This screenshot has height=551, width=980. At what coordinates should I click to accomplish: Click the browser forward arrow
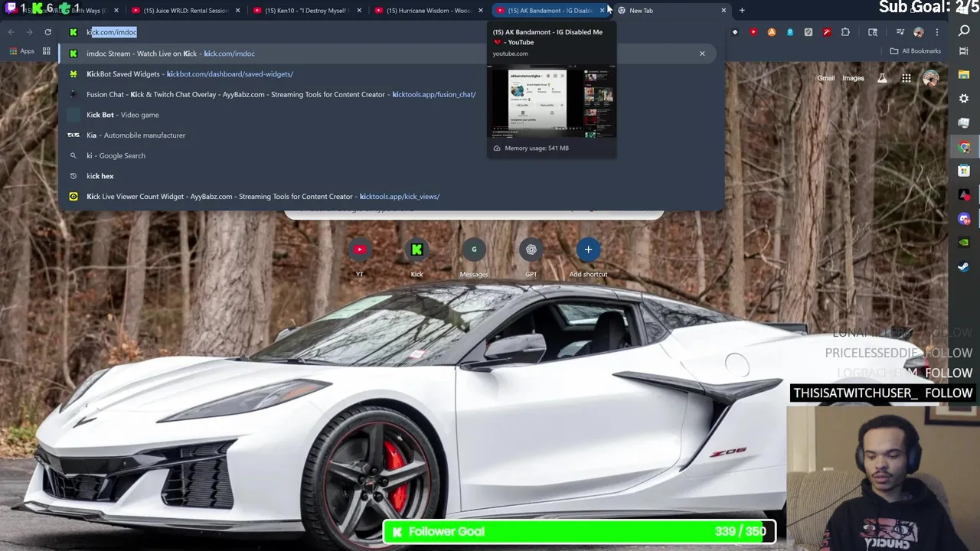click(x=29, y=32)
